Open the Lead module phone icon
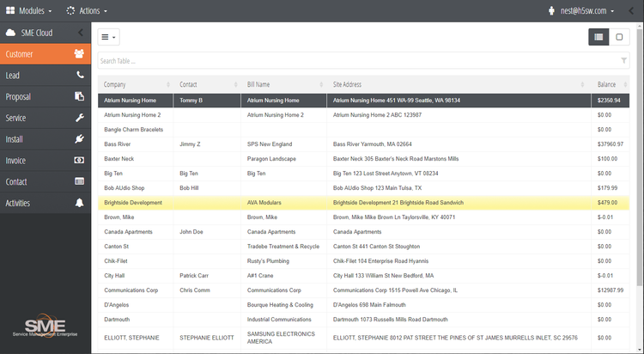This screenshot has height=354, width=644. pyautogui.click(x=80, y=76)
